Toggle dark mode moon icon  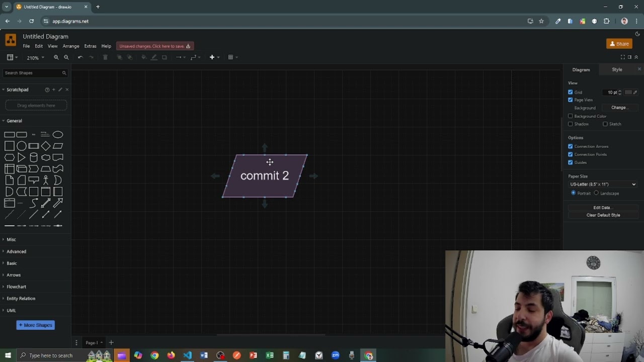637,34
